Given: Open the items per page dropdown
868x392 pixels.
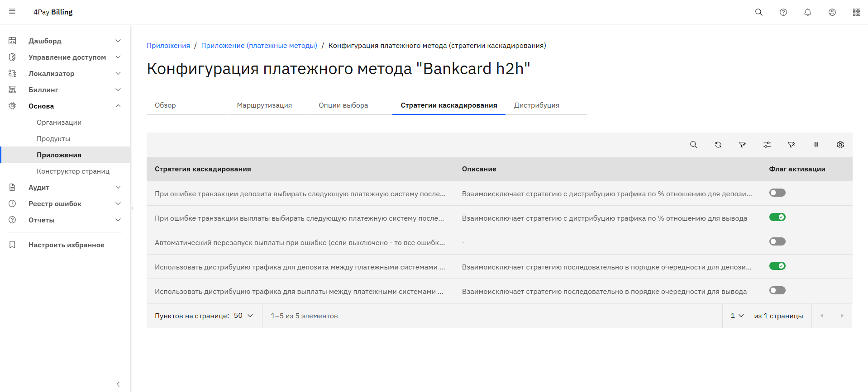Looking at the screenshot, I should 243,316.
